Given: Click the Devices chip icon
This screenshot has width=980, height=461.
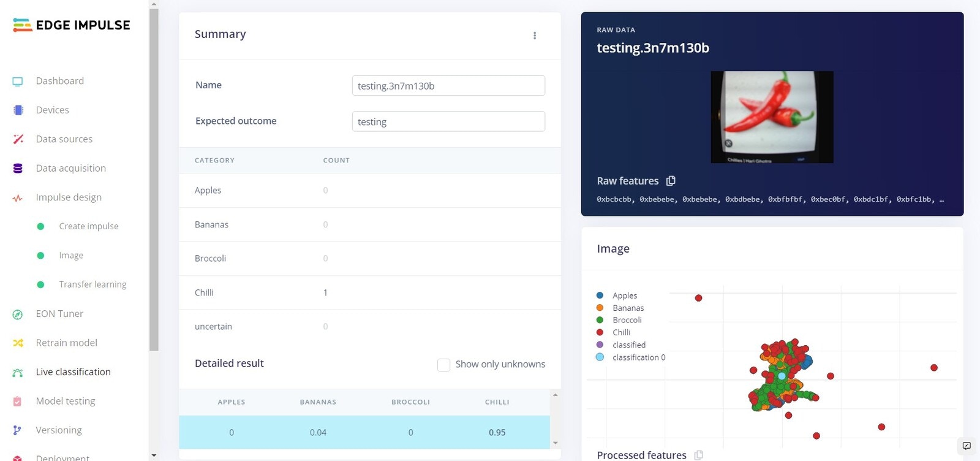Looking at the screenshot, I should (18, 110).
